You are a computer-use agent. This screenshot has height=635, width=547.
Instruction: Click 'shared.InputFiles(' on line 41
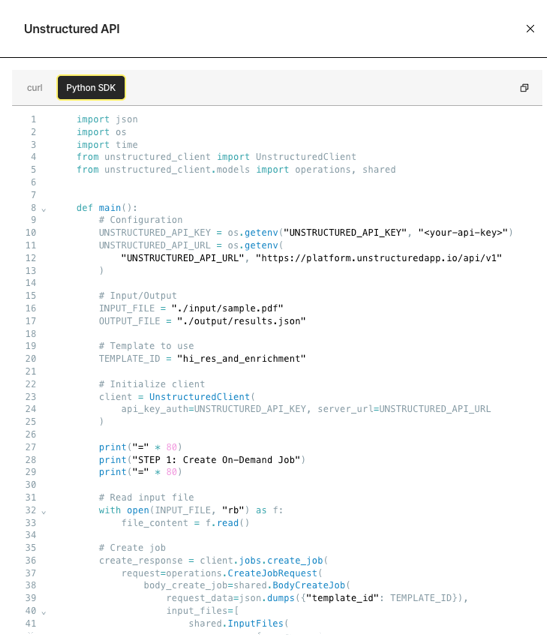coord(238,623)
